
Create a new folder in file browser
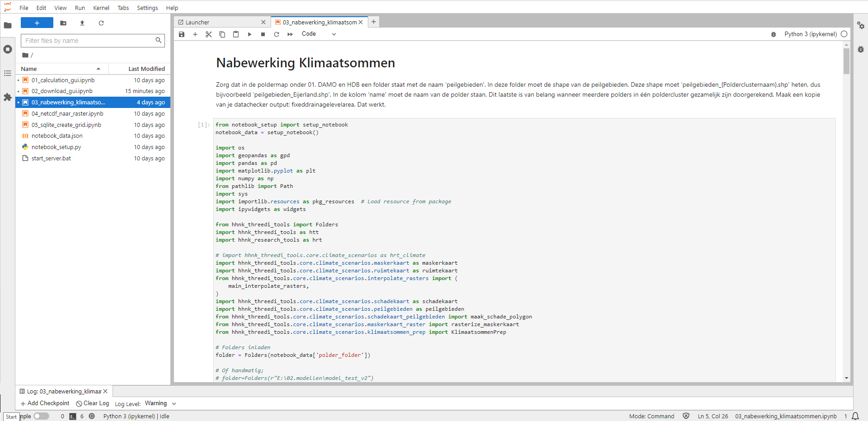(x=63, y=23)
